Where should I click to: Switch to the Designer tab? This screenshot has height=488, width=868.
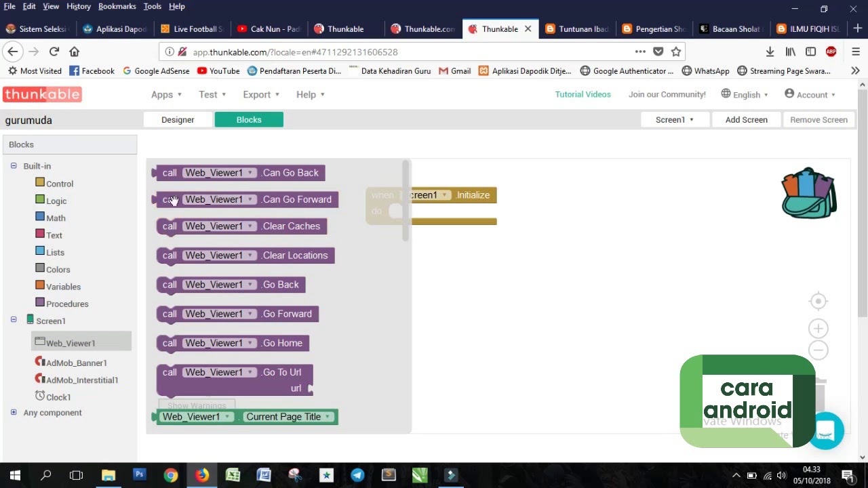(x=178, y=119)
